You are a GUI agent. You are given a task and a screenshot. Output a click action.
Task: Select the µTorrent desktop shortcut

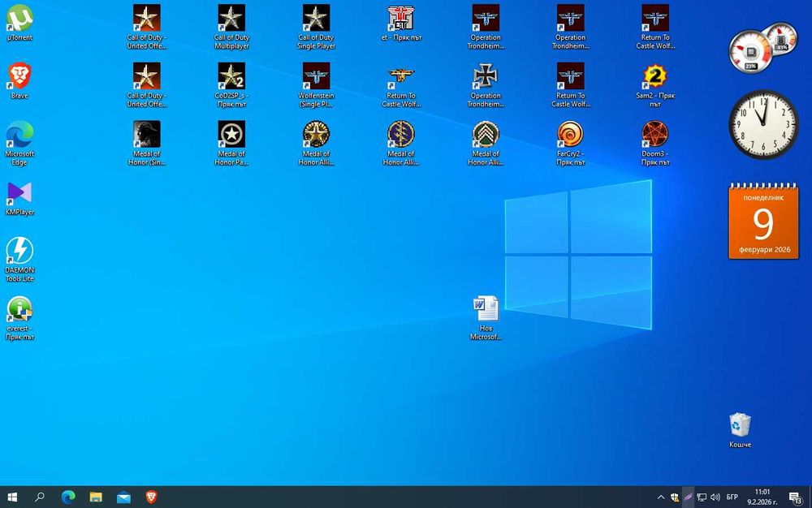pyautogui.click(x=19, y=23)
